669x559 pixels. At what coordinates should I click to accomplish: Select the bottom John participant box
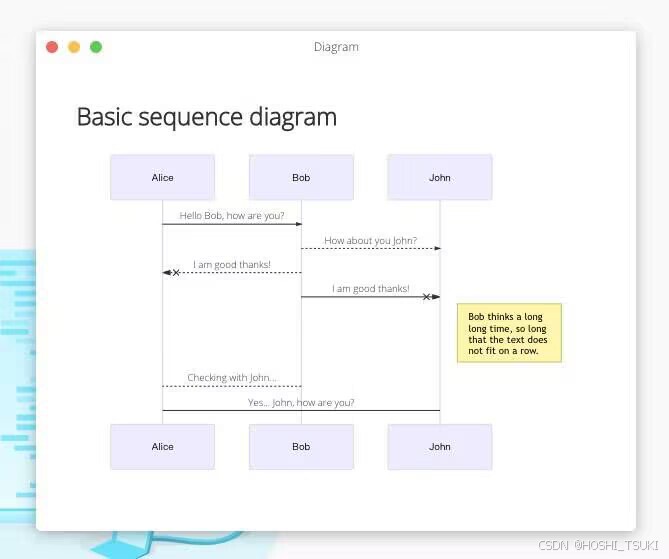click(440, 447)
